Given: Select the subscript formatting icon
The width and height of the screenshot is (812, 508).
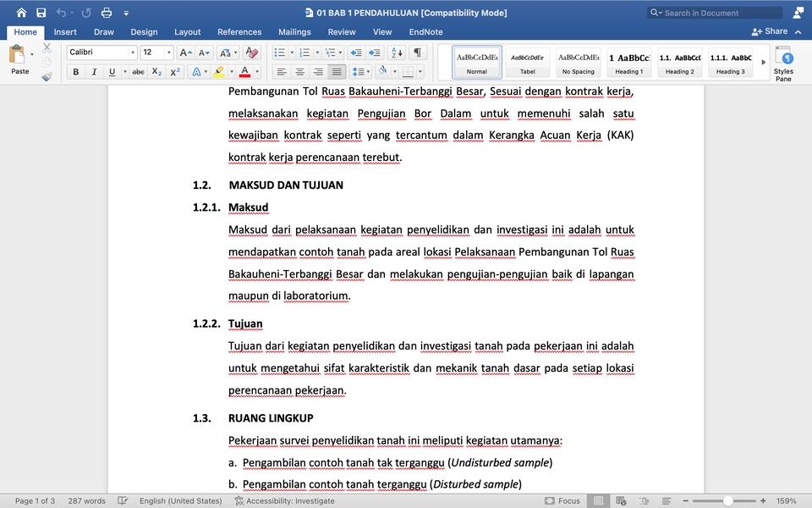Looking at the screenshot, I should 156,72.
